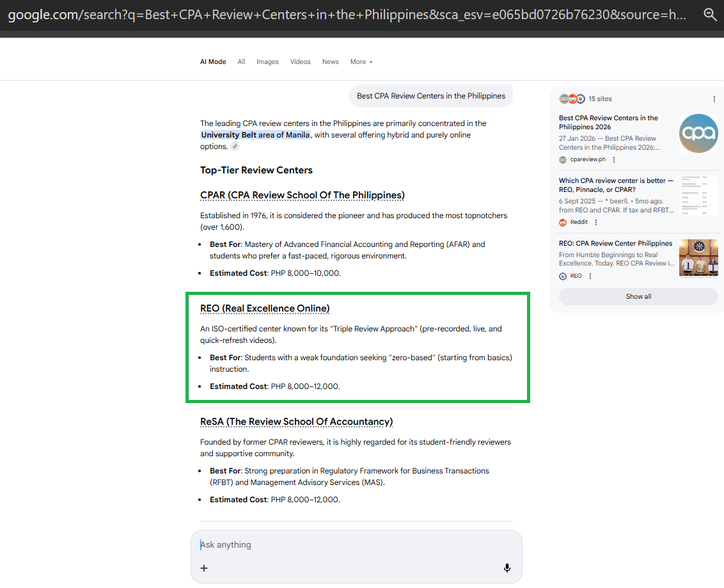Expand the More dropdown in search tabs

(361, 62)
